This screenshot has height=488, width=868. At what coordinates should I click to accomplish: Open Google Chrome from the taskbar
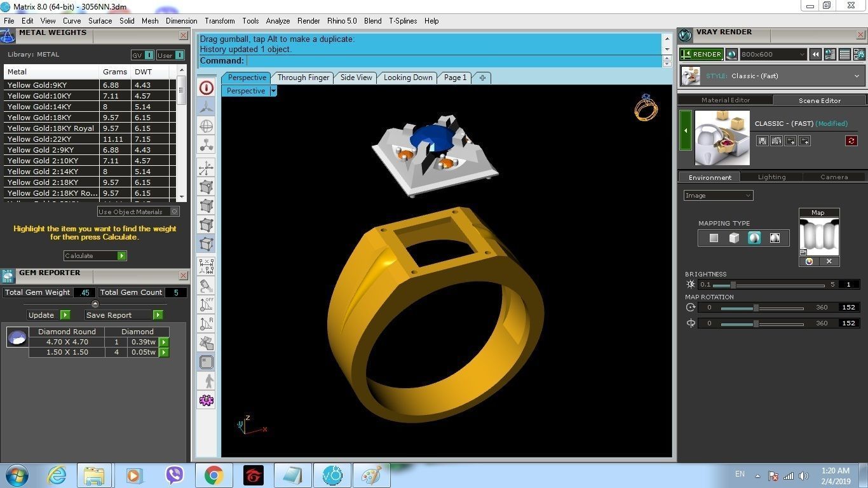pos(214,475)
